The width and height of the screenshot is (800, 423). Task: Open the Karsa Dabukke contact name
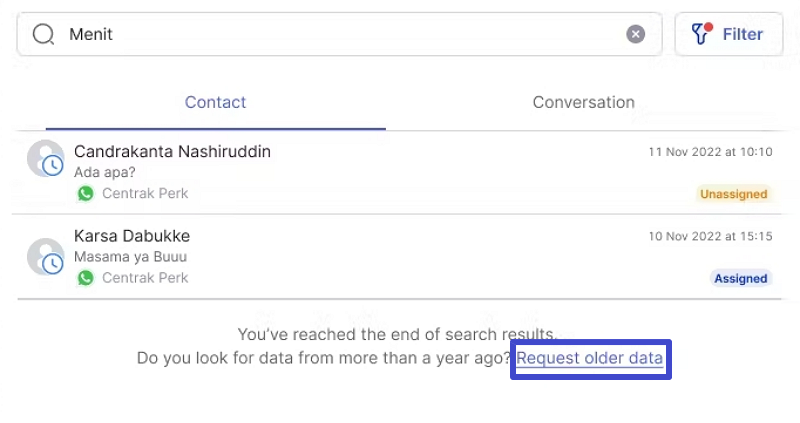tap(132, 236)
